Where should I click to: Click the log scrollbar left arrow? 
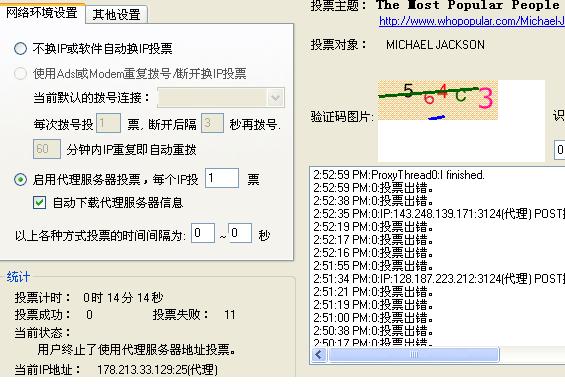coord(319,355)
